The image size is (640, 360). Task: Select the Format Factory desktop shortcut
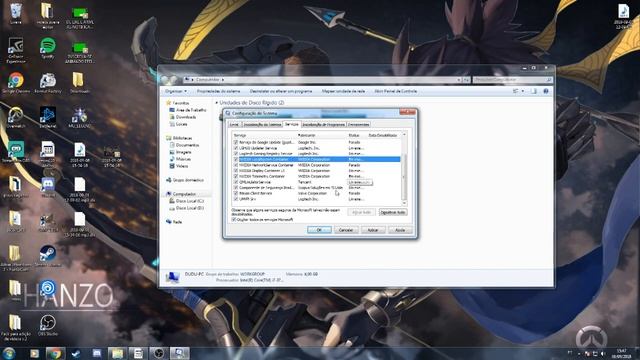pos(48,82)
